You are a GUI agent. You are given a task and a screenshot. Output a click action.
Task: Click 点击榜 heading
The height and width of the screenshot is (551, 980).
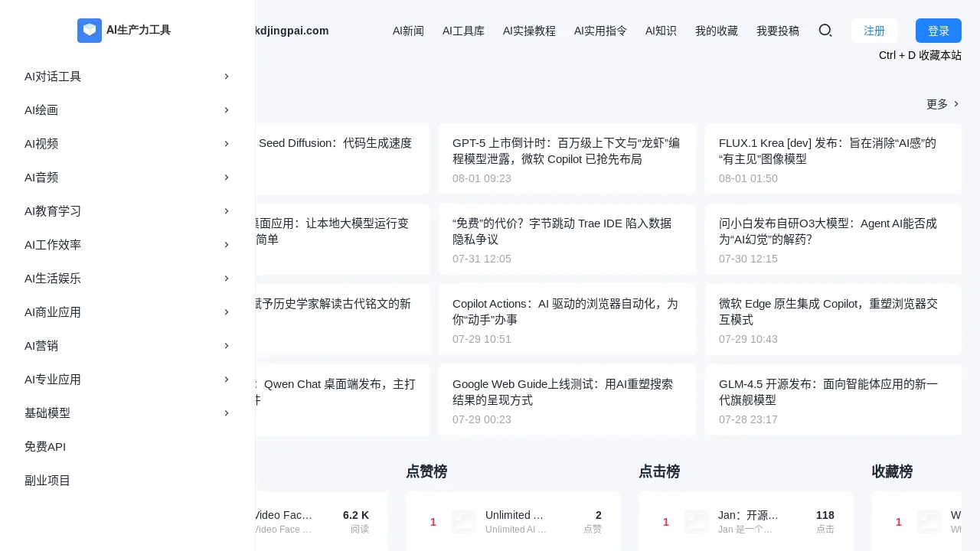659,471
